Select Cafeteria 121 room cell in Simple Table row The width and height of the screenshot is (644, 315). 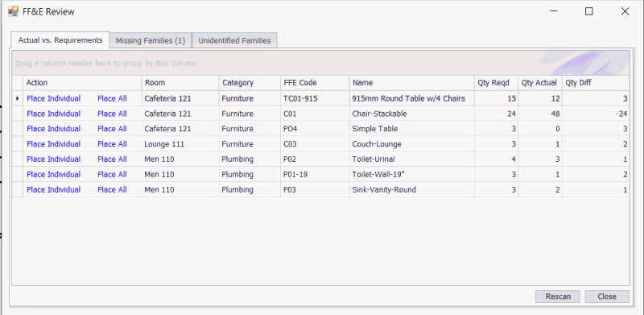tap(180, 129)
